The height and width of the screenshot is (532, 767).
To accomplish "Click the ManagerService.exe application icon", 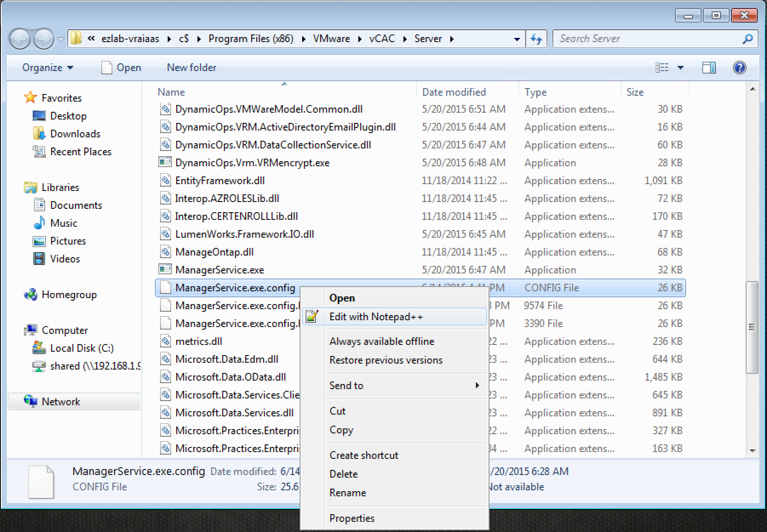I will [x=165, y=270].
